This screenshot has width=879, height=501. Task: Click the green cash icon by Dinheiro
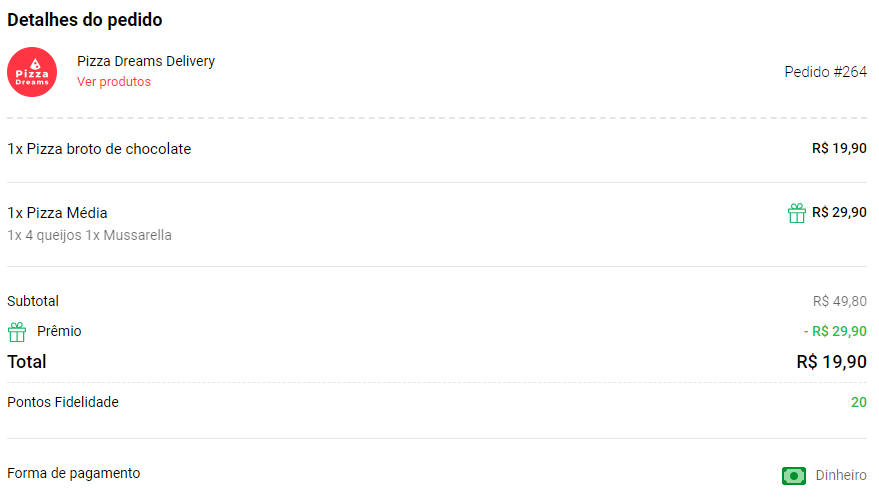[x=794, y=476]
